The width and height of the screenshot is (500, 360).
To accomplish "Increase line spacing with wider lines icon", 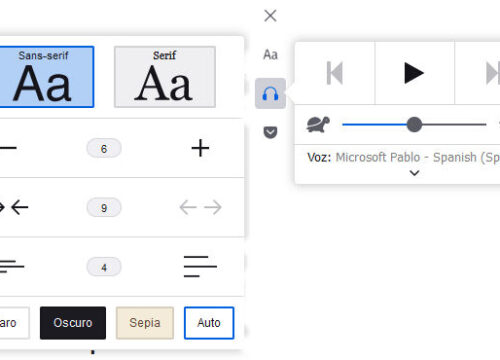I will coord(200,267).
